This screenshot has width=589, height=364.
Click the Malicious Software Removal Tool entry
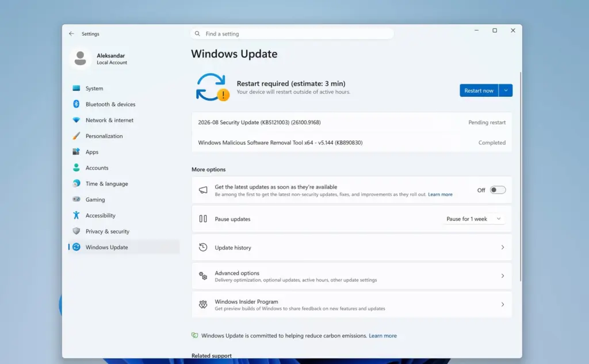pos(351,143)
